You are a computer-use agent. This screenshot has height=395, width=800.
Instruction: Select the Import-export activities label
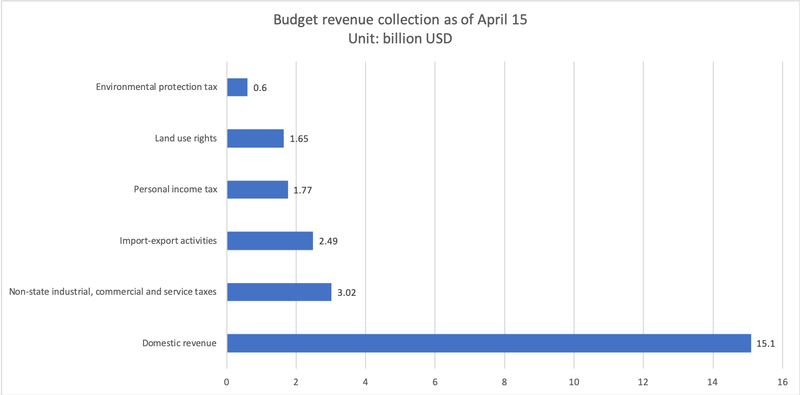(x=168, y=241)
